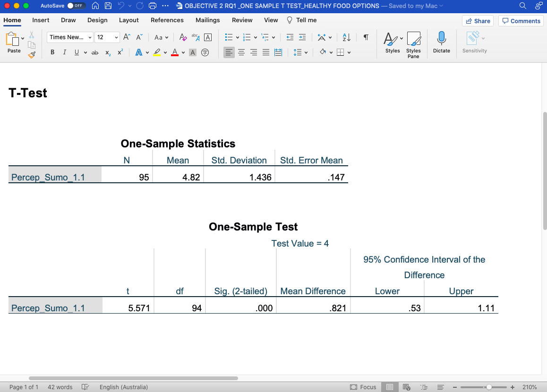Increase paragraph indent
547x392 pixels.
302,37
